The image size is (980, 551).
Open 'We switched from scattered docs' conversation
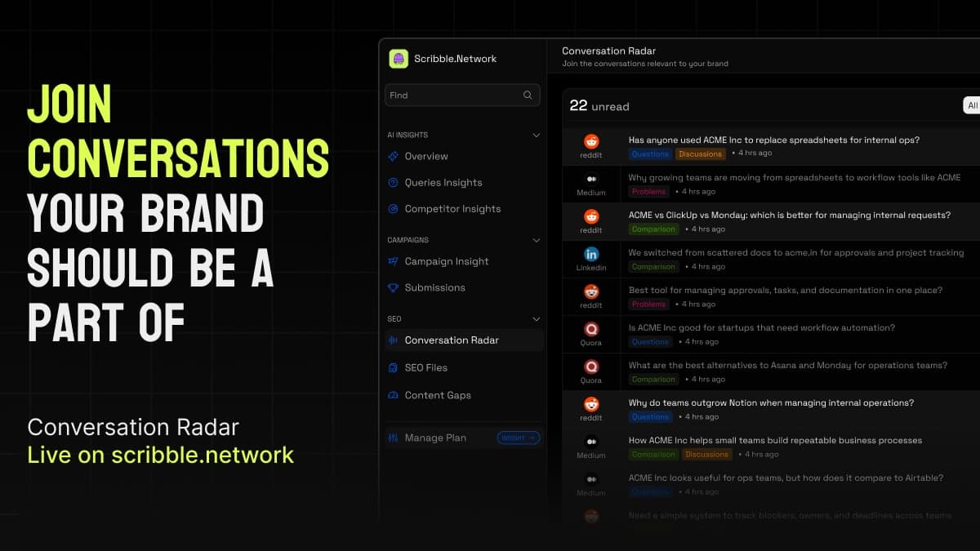point(796,253)
